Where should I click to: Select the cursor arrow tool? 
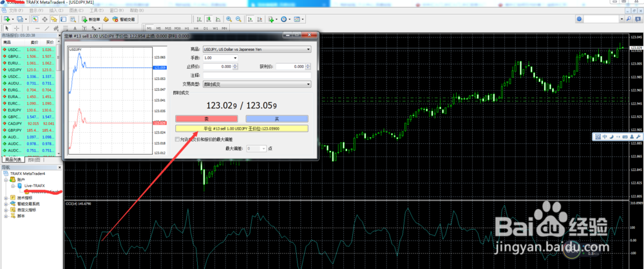(x=7, y=28)
